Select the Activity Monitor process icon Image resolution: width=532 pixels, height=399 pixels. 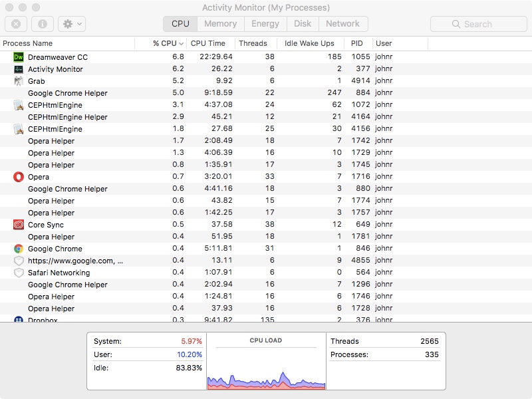[19, 69]
